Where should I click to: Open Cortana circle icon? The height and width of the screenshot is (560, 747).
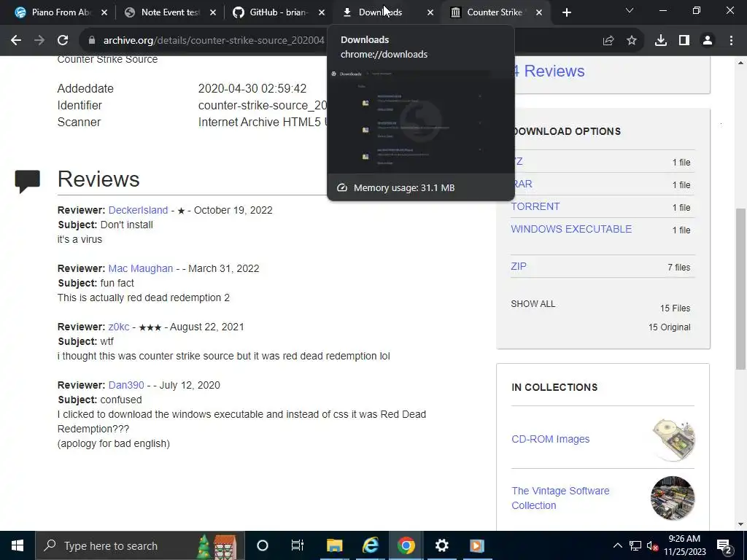tap(263, 545)
